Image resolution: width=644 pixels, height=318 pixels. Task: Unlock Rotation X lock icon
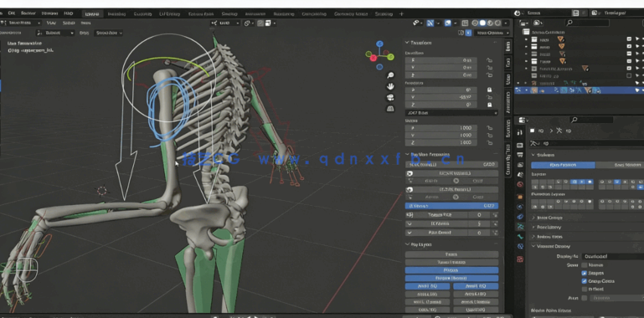(x=490, y=90)
